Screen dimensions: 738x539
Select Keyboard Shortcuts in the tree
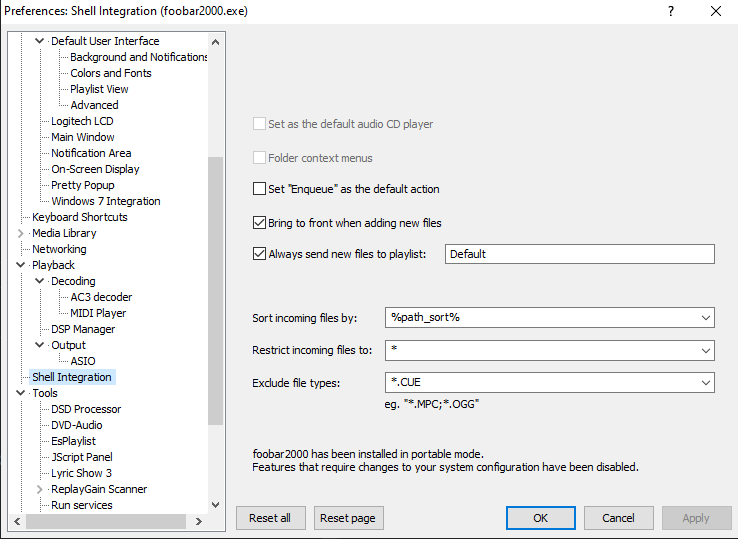click(x=79, y=217)
